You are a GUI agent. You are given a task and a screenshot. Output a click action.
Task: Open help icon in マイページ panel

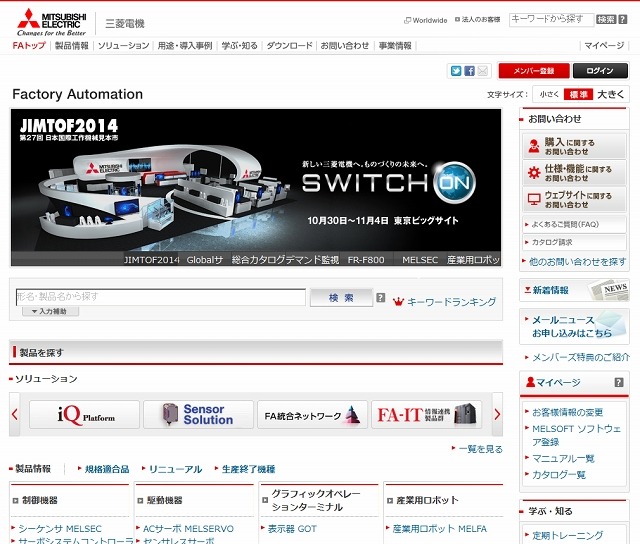pyautogui.click(x=619, y=382)
